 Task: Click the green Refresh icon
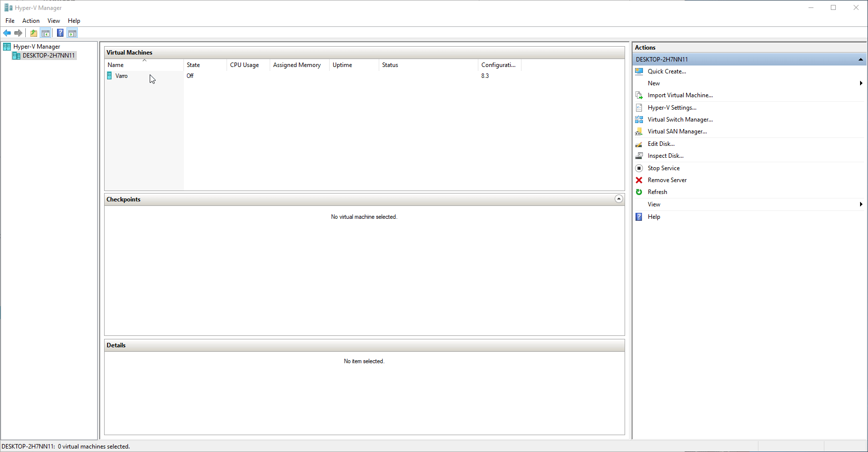pyautogui.click(x=639, y=192)
